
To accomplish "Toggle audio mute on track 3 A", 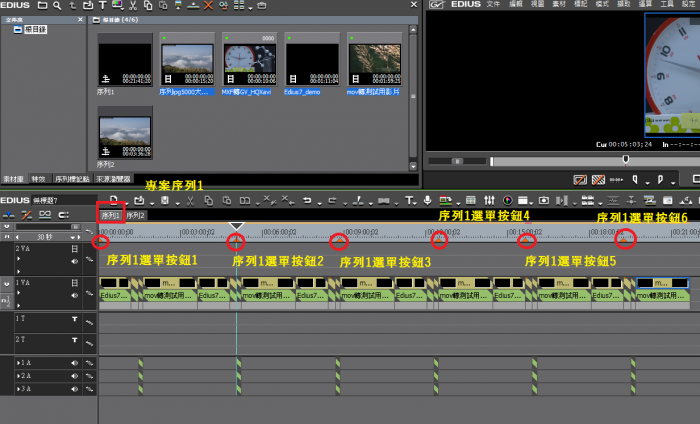I will (75, 387).
